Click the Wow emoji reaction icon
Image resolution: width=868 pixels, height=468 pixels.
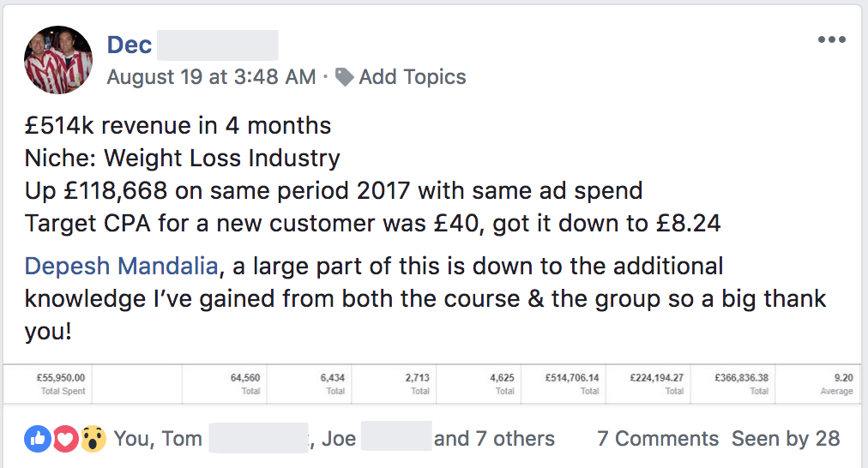coord(93,439)
